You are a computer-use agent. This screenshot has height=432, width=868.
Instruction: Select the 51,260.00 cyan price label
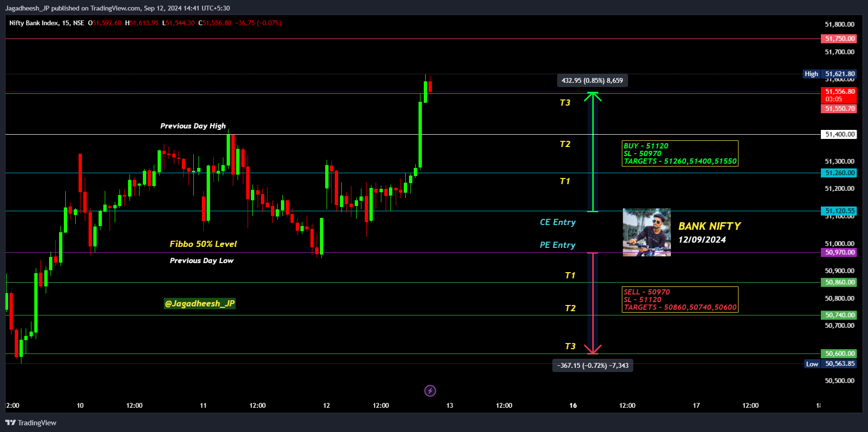coord(839,173)
